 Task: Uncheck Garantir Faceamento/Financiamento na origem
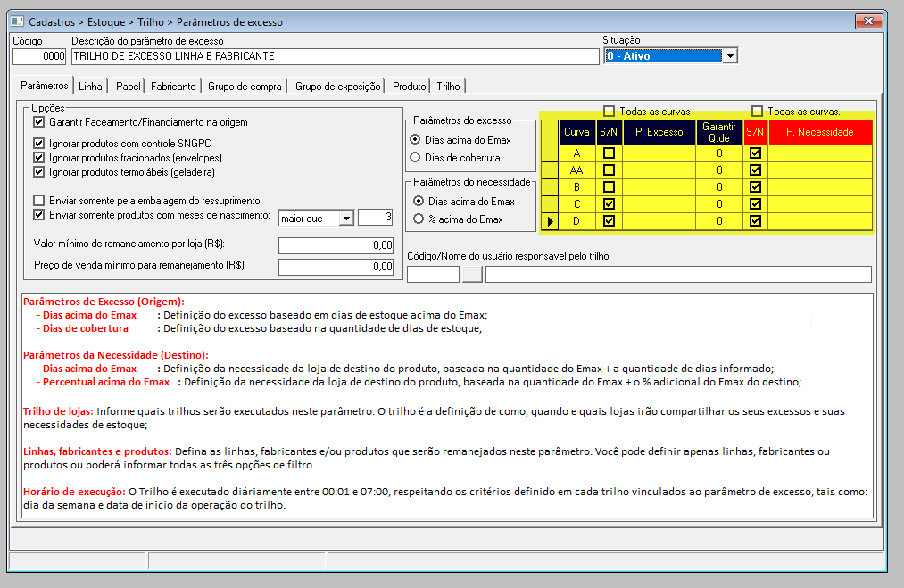[38, 122]
